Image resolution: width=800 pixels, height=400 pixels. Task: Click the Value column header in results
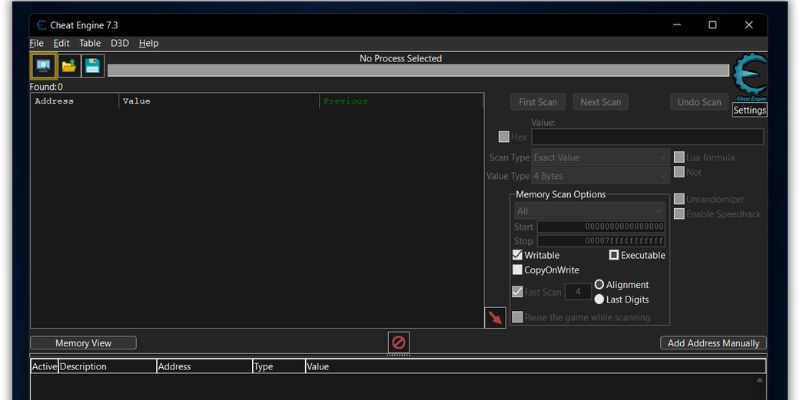click(x=219, y=101)
